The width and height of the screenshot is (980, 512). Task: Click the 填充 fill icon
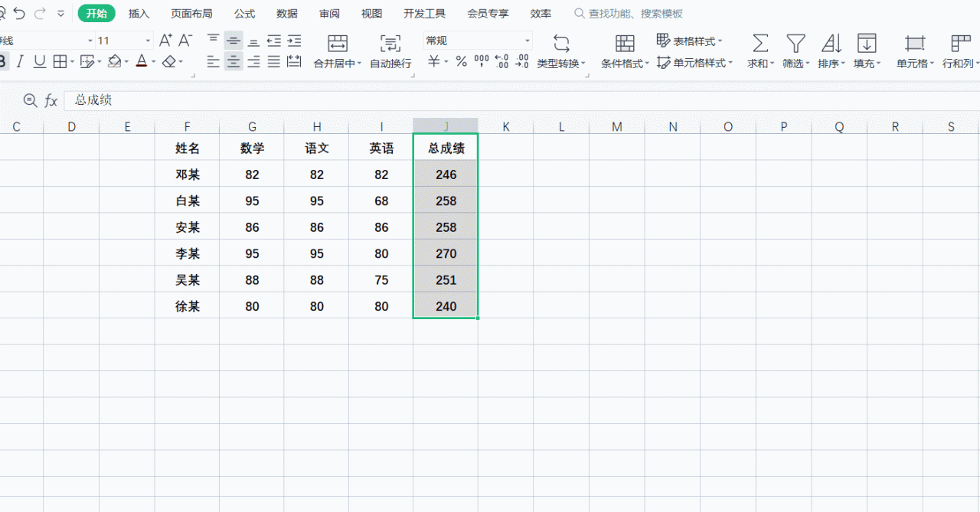click(867, 44)
